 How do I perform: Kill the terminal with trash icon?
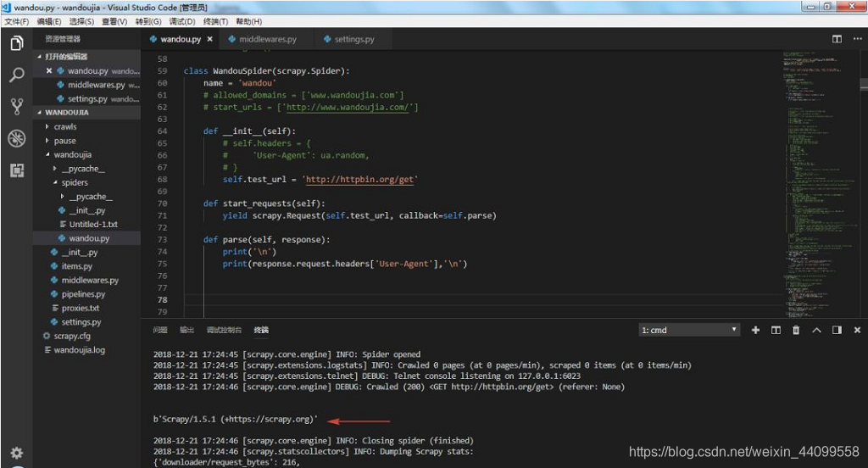796,330
